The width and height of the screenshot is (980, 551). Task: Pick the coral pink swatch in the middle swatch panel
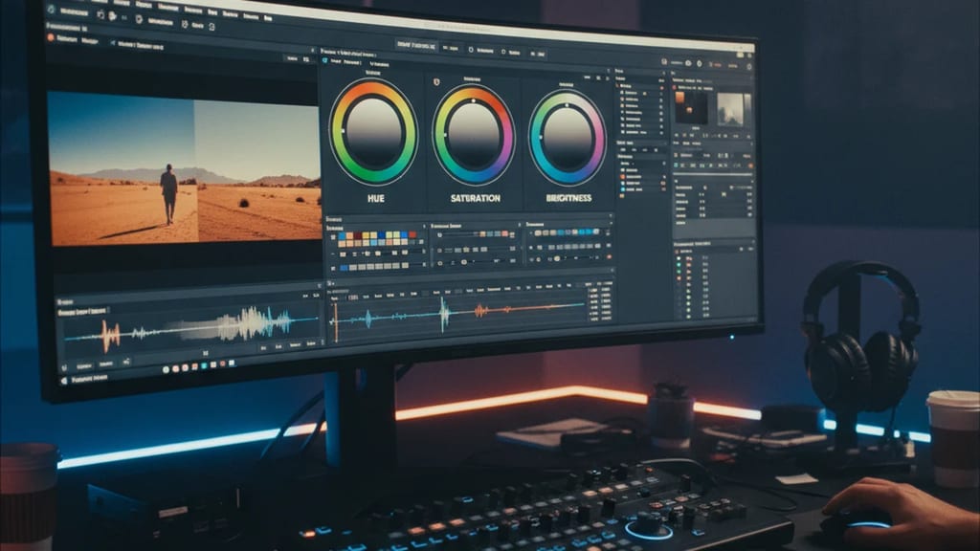coord(505,233)
